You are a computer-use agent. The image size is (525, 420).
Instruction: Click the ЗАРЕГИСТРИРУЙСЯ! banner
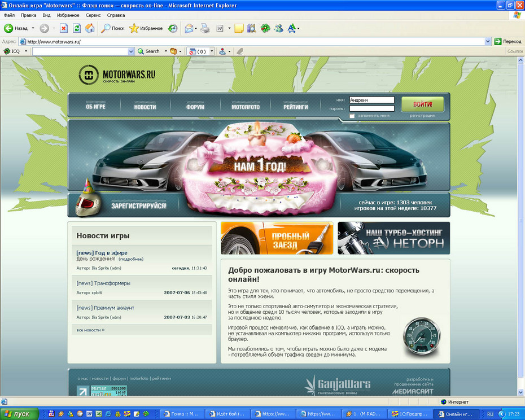[139, 205]
